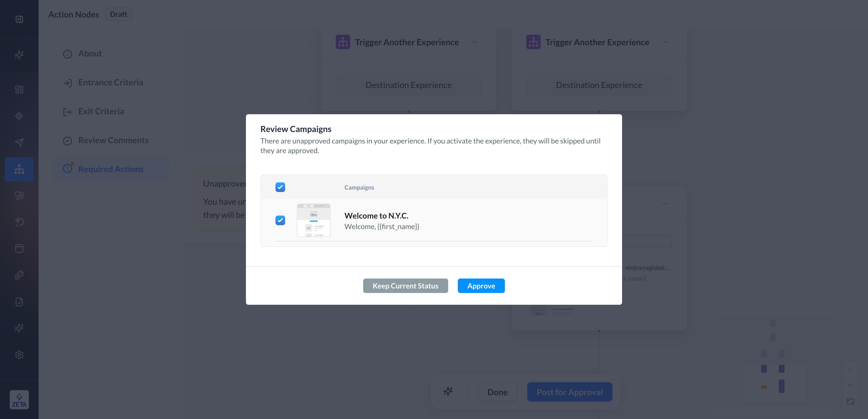Open the Required Actions menu item
The height and width of the screenshot is (419, 868).
tap(111, 169)
